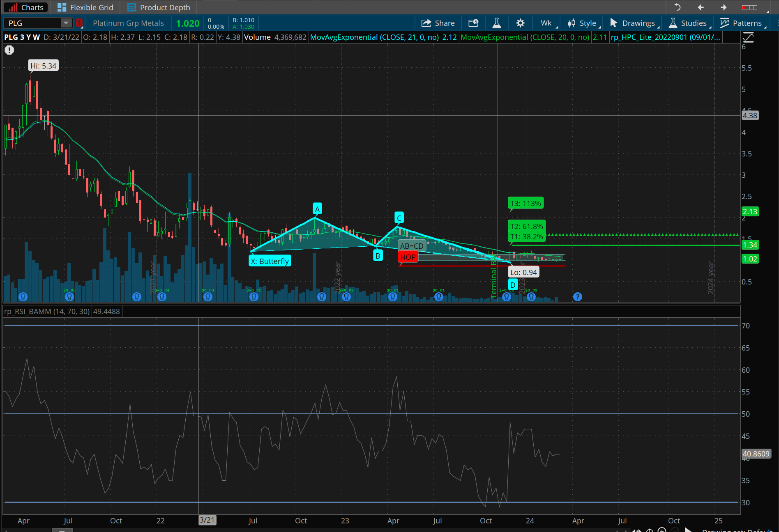
Task: Navigate forward with the right arrow
Action: (x=724, y=7)
